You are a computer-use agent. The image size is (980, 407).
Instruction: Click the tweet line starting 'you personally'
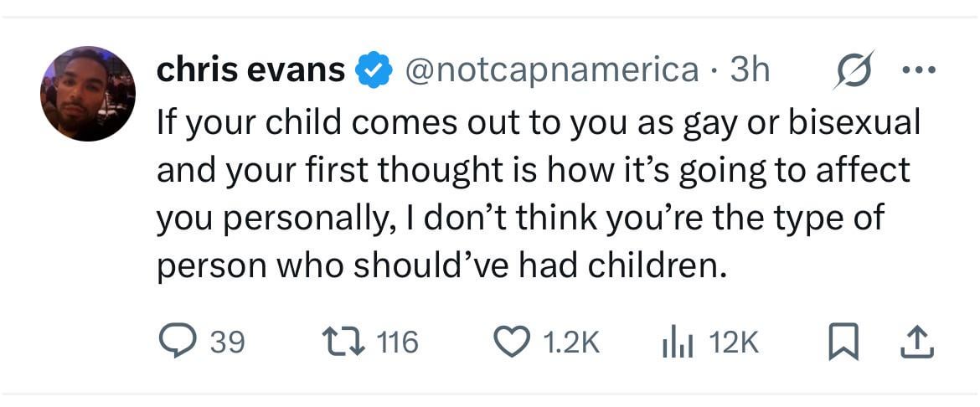[x=520, y=218]
